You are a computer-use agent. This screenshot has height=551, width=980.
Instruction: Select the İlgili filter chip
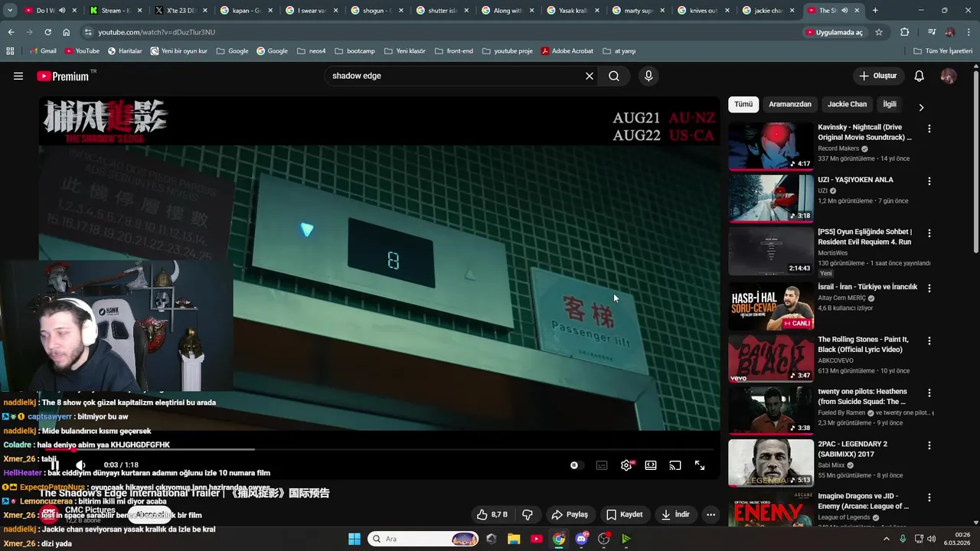tap(890, 104)
